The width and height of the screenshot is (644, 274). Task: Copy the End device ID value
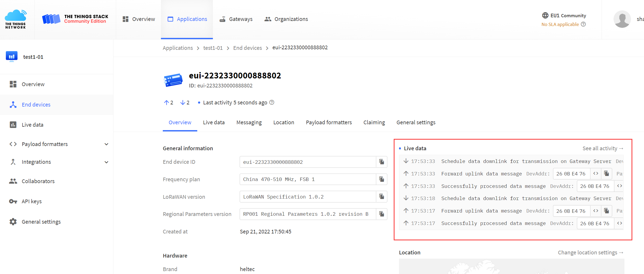pos(382,162)
